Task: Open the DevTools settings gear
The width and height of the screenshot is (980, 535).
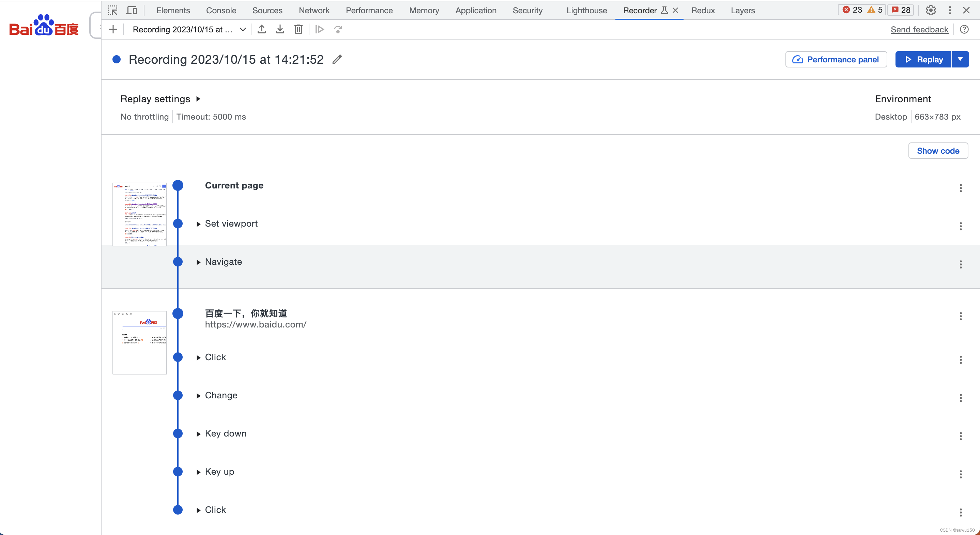Action: pyautogui.click(x=931, y=10)
